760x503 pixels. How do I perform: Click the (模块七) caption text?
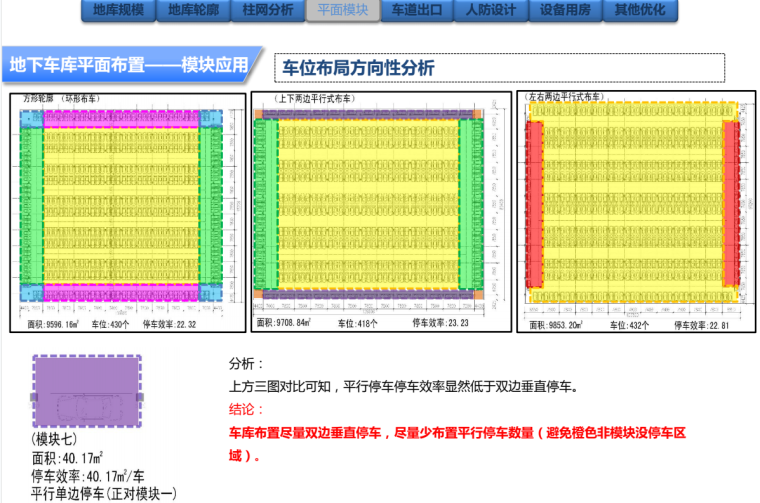click(57, 440)
